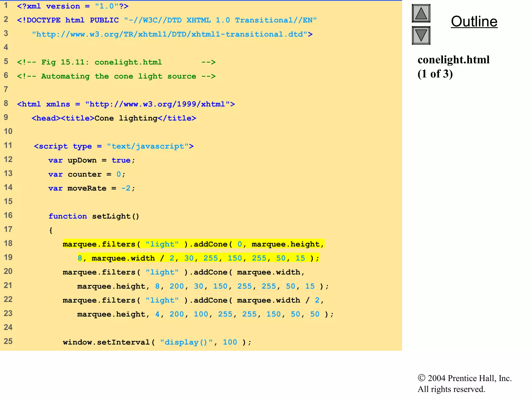Select the addCone call on line 22

[x=193, y=300]
